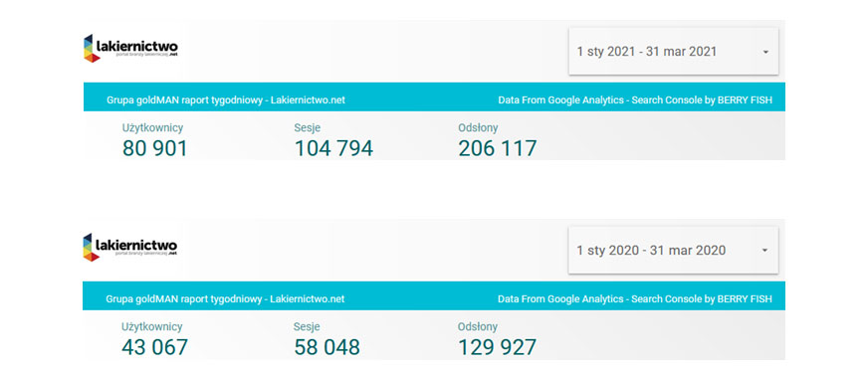868x376 pixels.
Task: Select the Odsłony 206 117 scorecard
Action: 497,140
